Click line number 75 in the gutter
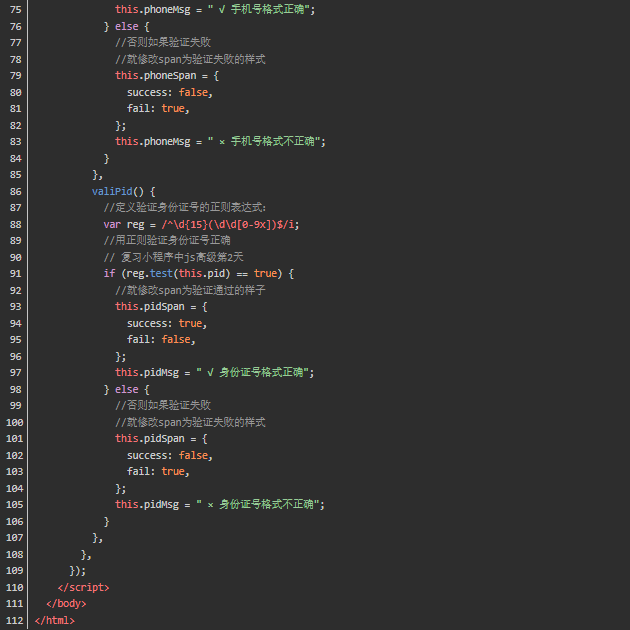630x630 pixels. point(15,10)
